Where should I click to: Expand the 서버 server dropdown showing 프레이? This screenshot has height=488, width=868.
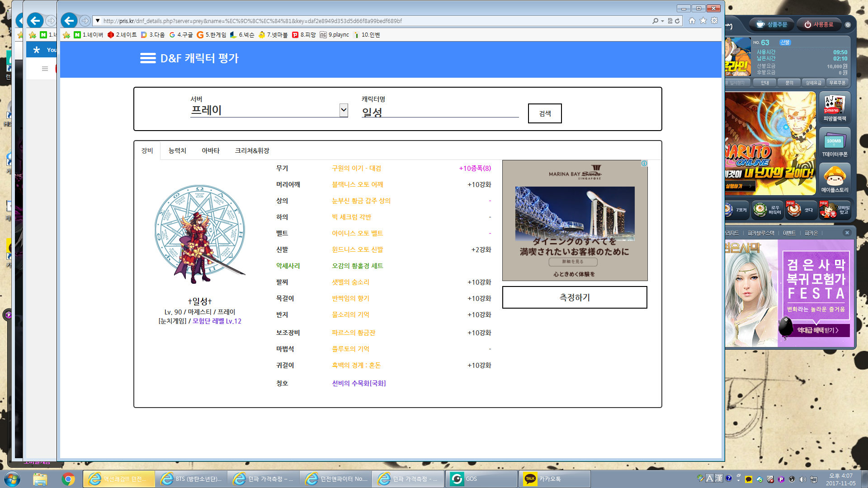coord(269,110)
